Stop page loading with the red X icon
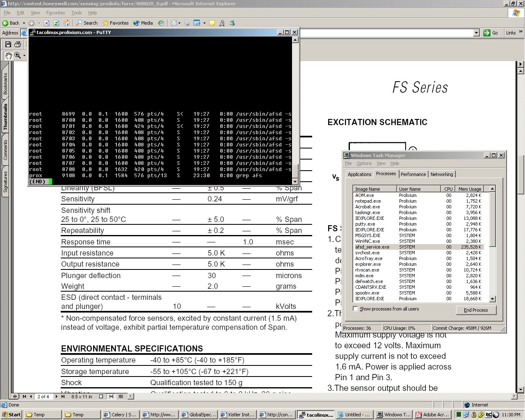The height and width of the screenshot is (420, 525). [47, 23]
